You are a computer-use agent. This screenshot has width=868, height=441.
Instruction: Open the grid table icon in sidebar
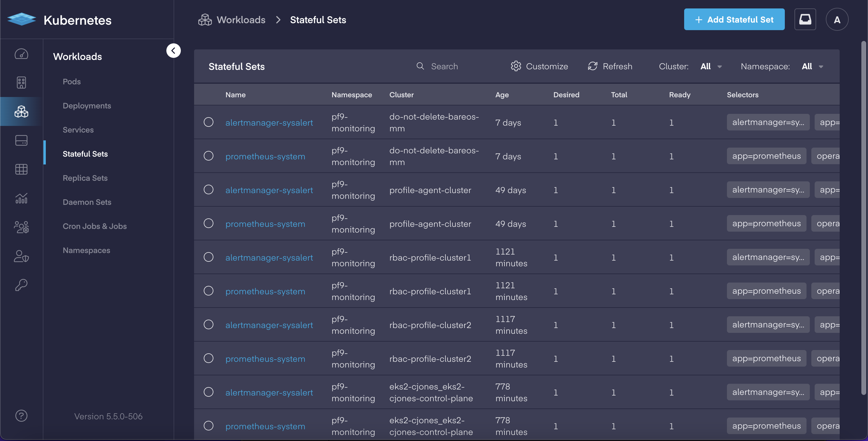[21, 169]
